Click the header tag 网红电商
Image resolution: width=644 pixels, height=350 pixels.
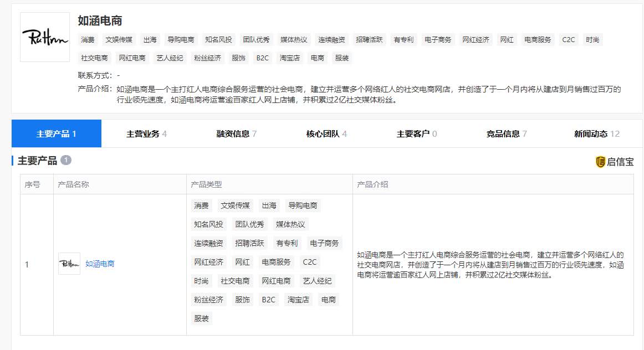pos(132,58)
